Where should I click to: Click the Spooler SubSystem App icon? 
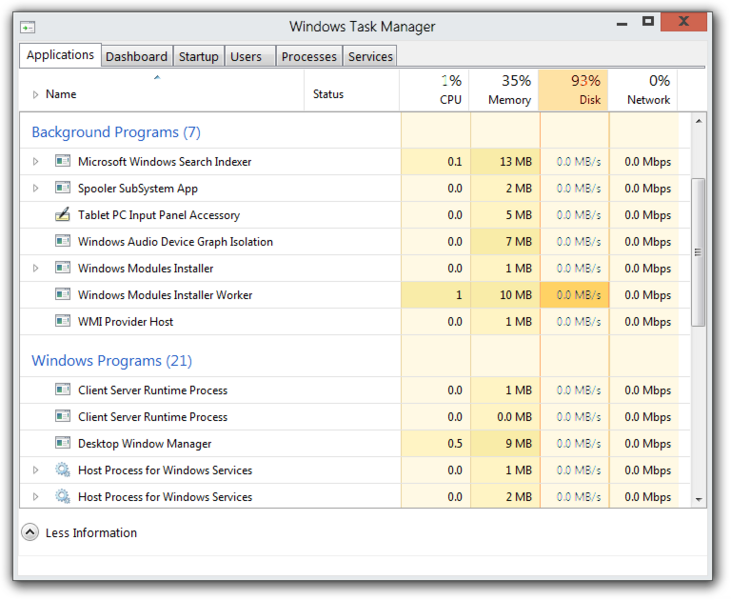tap(62, 188)
